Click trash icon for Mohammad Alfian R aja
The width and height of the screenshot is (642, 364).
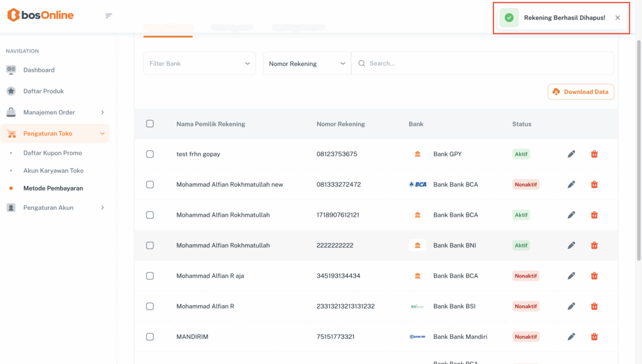point(594,276)
